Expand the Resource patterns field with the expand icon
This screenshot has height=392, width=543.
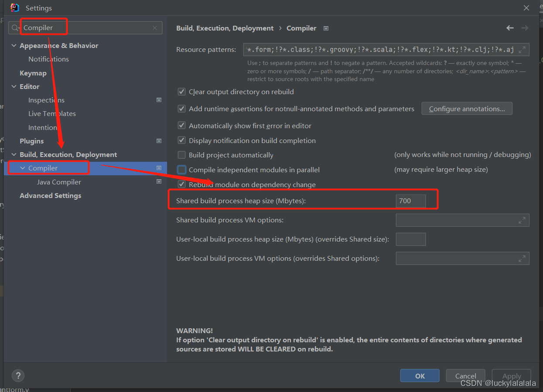(522, 50)
